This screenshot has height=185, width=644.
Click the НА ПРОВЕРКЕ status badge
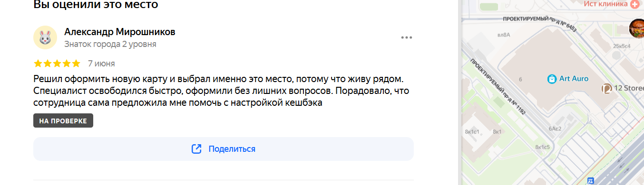63,121
